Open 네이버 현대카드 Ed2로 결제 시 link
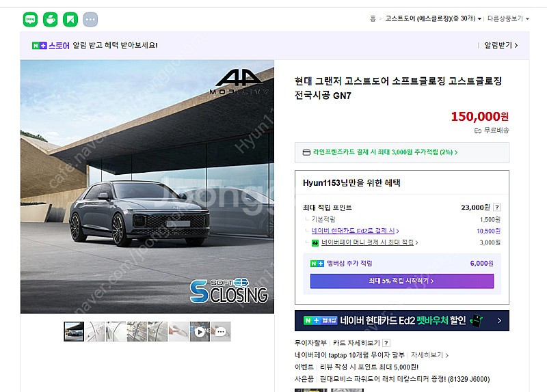This screenshot has height=392, width=547. click(355, 231)
